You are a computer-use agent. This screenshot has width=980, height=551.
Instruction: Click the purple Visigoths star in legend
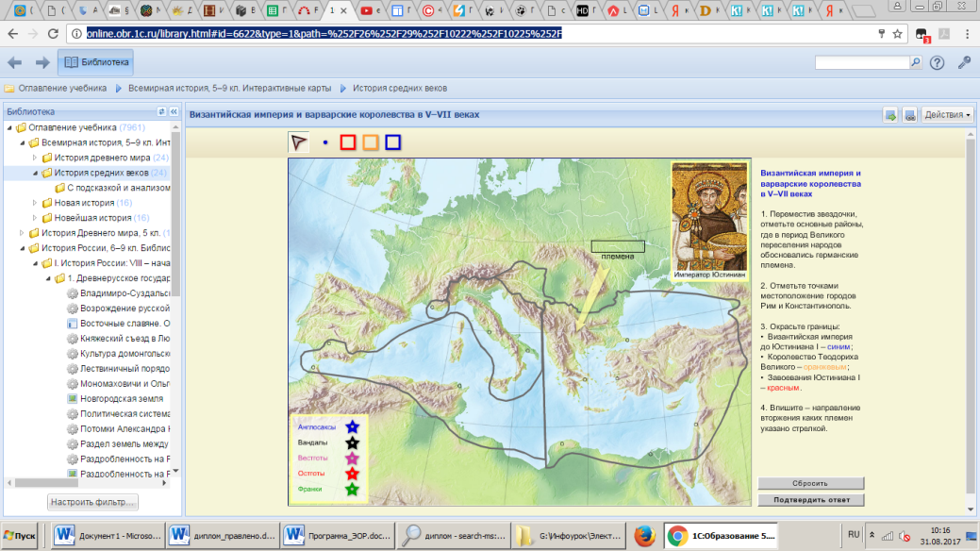tap(353, 459)
